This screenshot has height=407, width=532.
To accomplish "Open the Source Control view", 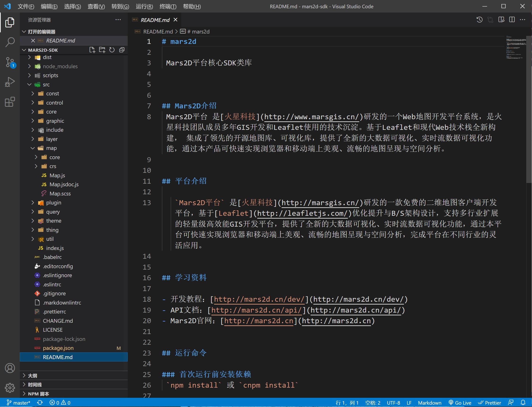I will coord(10,62).
